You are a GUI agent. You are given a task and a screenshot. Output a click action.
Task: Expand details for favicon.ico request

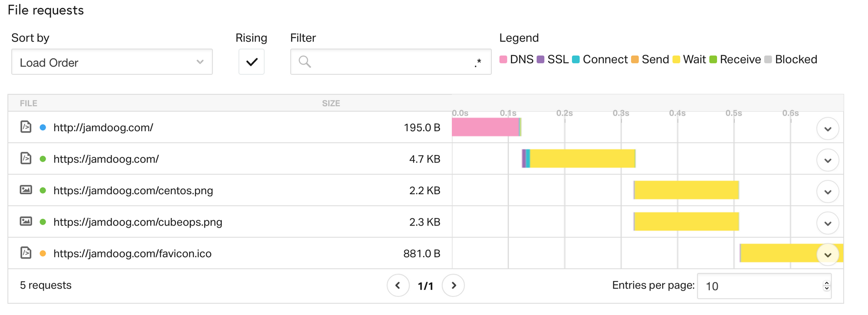point(828,255)
